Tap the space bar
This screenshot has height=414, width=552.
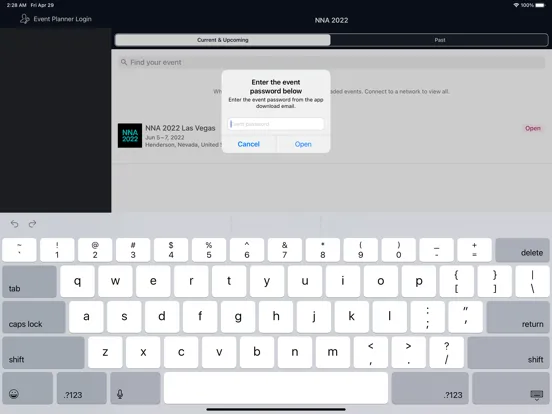pyautogui.click(x=276, y=388)
